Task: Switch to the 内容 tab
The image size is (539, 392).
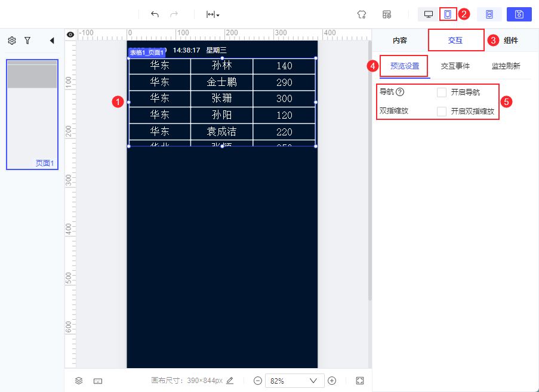Action: (400, 41)
